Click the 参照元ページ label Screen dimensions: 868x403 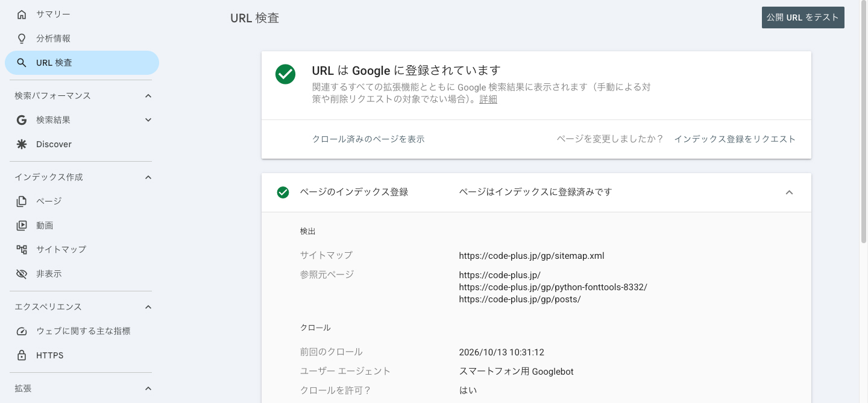pos(327,275)
